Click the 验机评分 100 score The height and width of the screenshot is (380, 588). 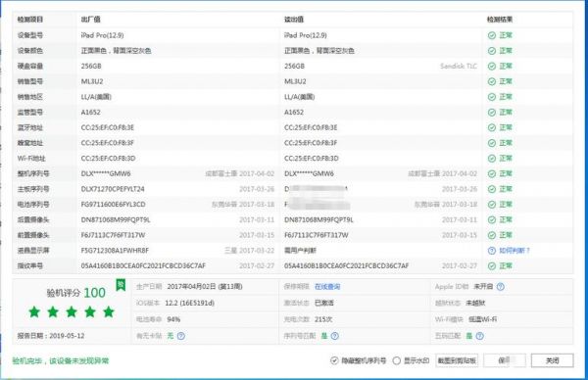click(x=76, y=293)
